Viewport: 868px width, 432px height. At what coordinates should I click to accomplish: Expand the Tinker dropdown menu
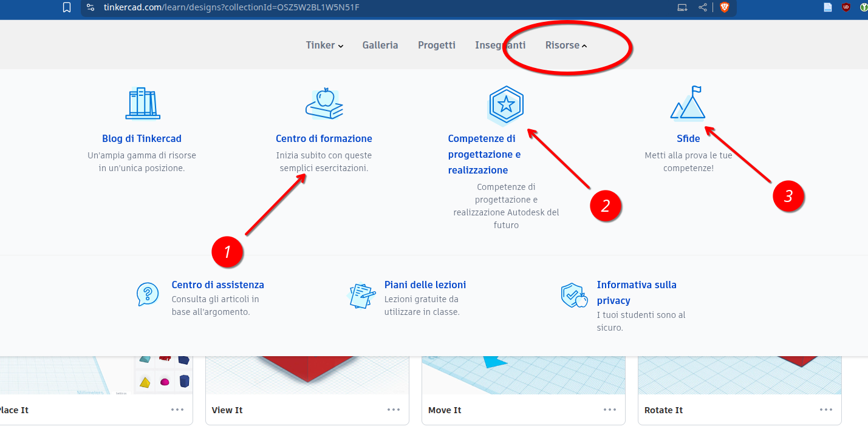coord(324,45)
